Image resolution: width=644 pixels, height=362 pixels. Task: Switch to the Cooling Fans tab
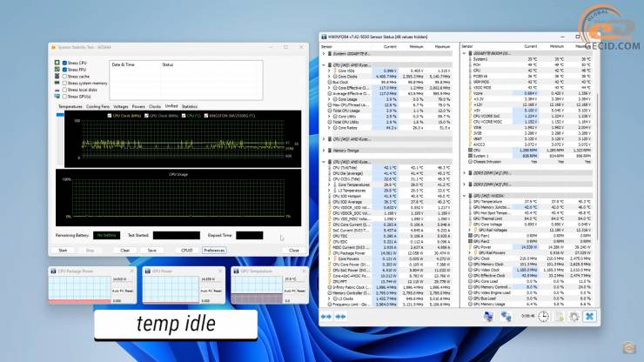coord(97,106)
